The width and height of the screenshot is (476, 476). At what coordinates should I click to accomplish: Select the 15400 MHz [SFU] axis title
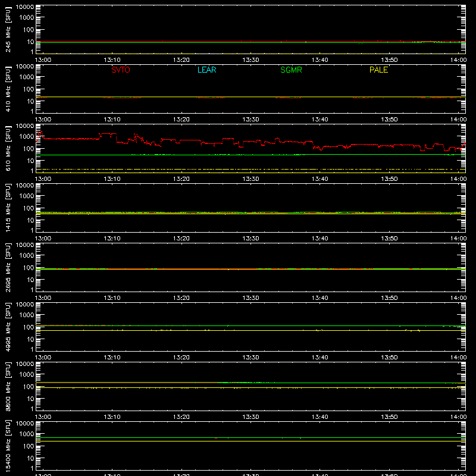tap(8, 446)
